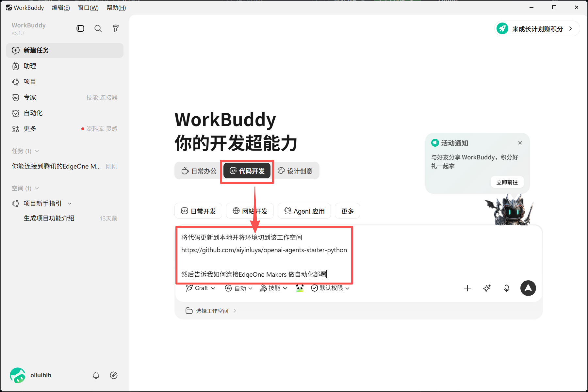Add attachment with the plus icon
This screenshot has height=392, width=588.
tap(467, 288)
